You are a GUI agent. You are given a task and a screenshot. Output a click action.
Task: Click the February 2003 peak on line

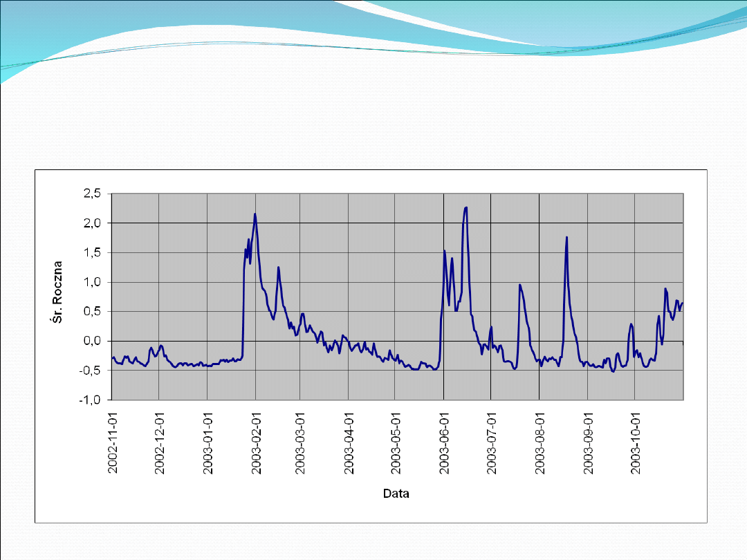tap(255, 214)
